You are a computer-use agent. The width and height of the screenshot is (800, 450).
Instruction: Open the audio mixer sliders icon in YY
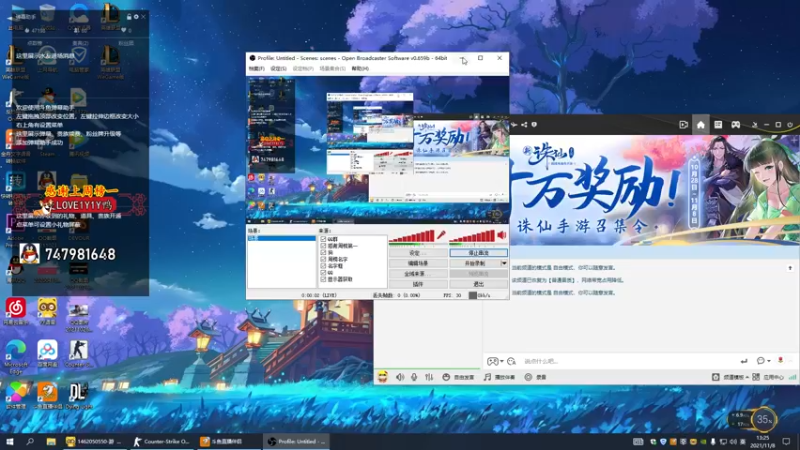click(x=429, y=377)
